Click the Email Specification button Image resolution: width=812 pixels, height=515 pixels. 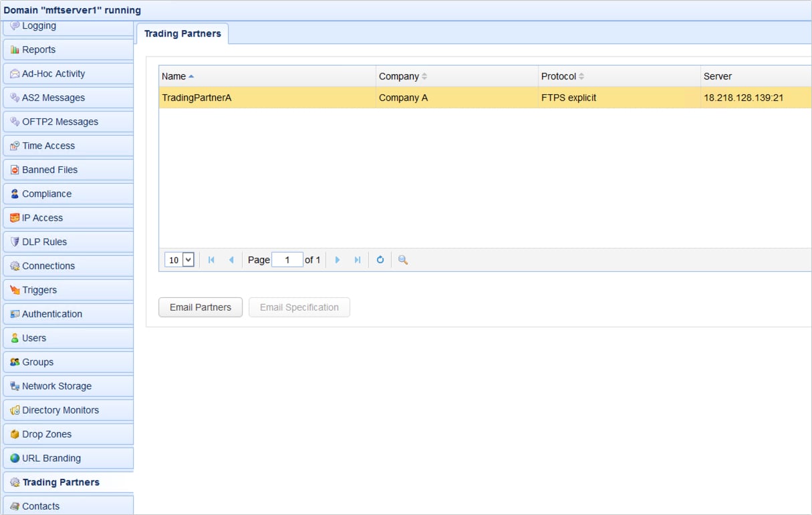tap(299, 307)
